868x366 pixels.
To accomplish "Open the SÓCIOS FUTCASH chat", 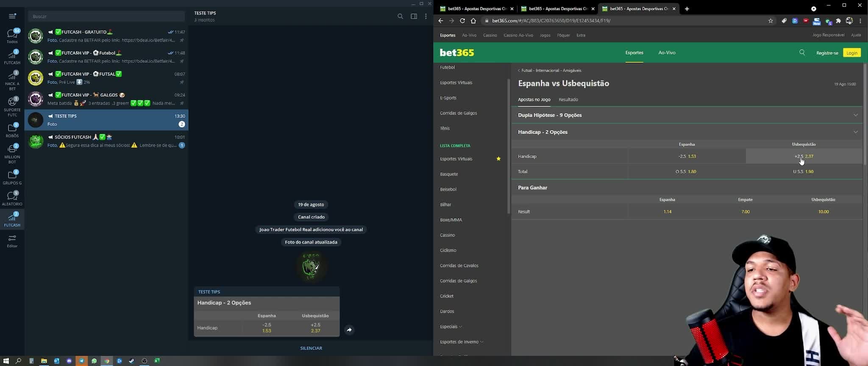I will 106,141.
